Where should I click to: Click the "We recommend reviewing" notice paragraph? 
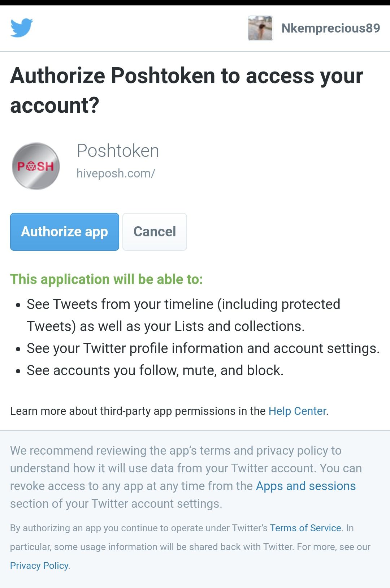[186, 477]
